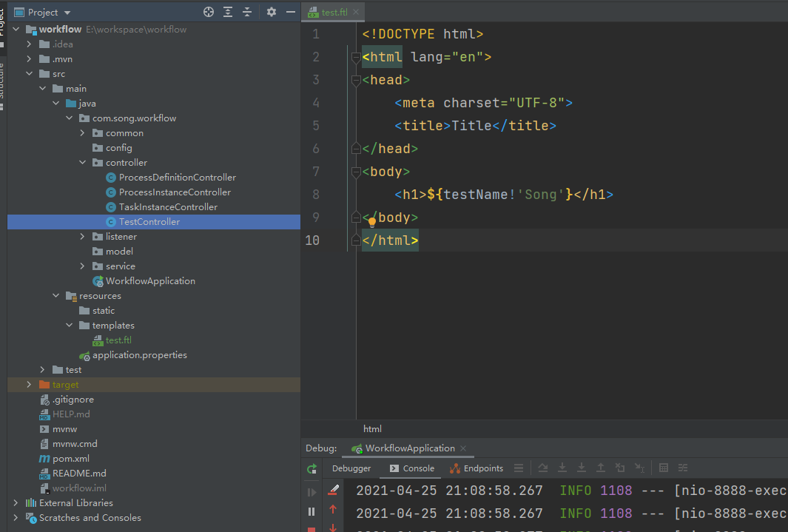Select pom.xml in the project tree
Screen dimensions: 788x532
[x=70, y=459]
